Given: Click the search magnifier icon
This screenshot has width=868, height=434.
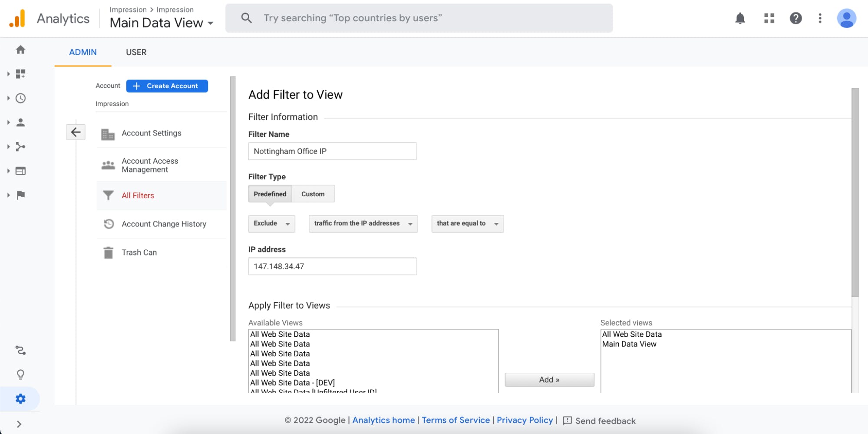Looking at the screenshot, I should (x=246, y=18).
